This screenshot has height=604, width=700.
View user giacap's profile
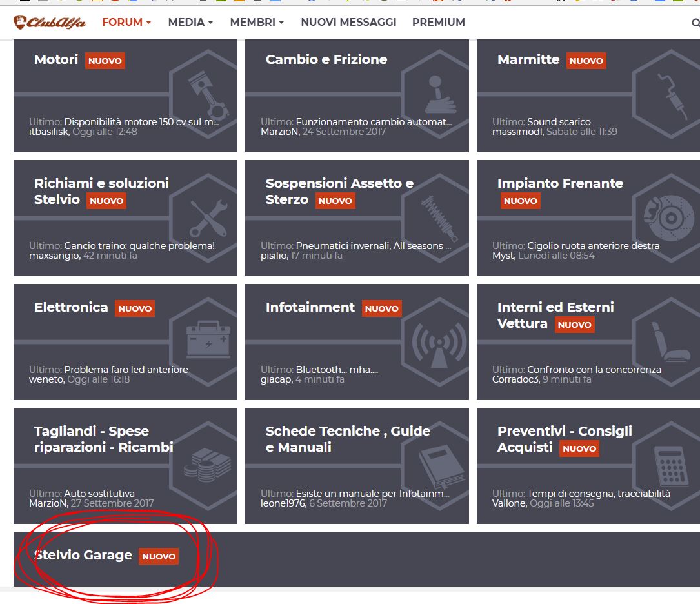[276, 379]
